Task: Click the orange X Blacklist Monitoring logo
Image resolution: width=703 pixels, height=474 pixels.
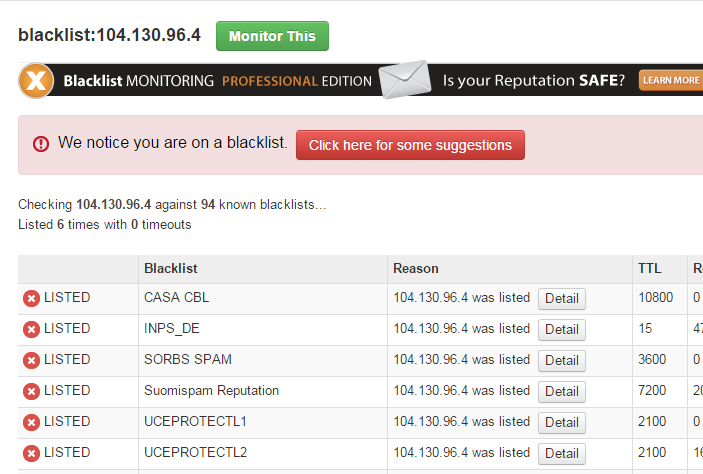Action: coord(36,81)
